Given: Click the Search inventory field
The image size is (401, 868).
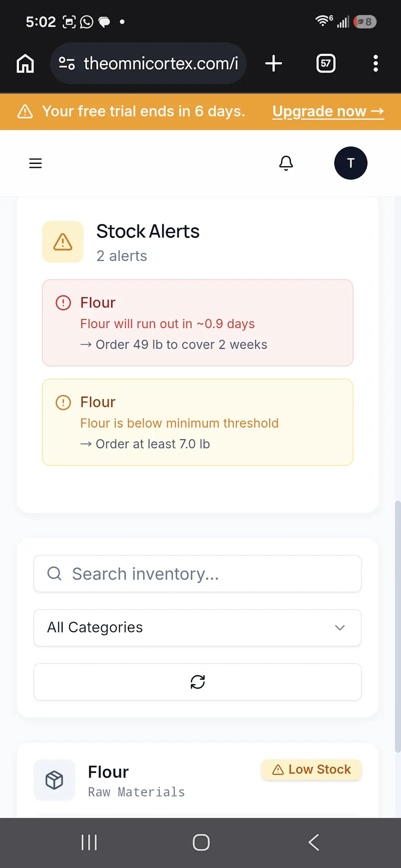Looking at the screenshot, I should click(x=197, y=573).
